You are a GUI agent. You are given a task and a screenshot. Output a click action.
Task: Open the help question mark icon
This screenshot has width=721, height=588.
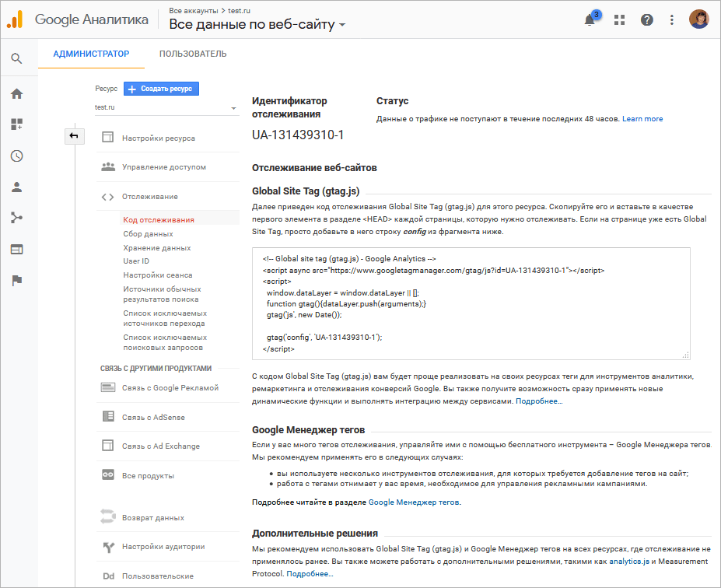click(x=647, y=19)
